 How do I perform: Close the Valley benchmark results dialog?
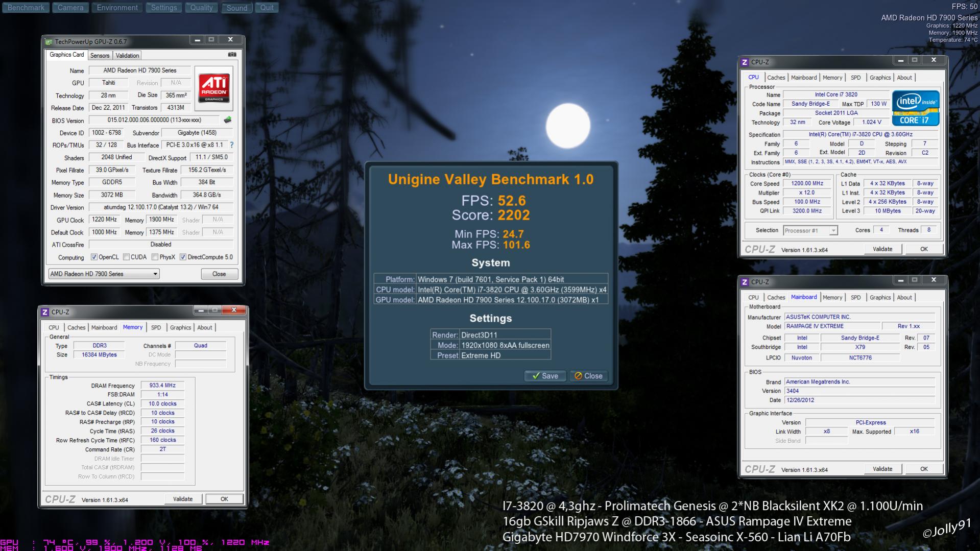point(588,376)
